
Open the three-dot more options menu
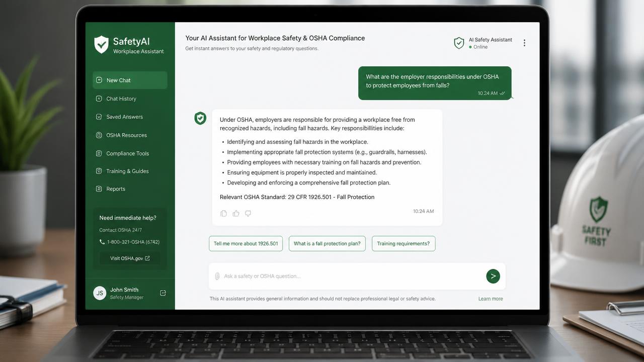[x=524, y=43]
